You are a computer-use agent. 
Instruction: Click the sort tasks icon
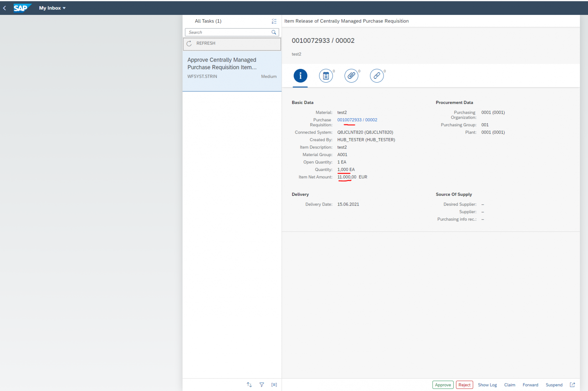tap(249, 384)
